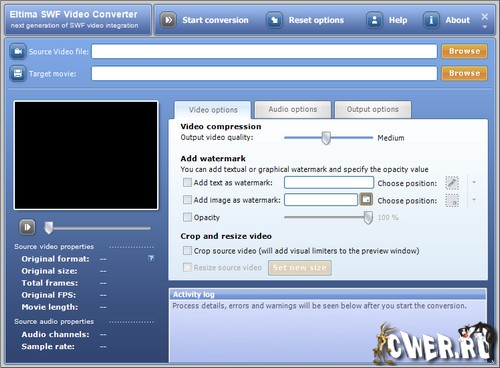Open Help via the person icon

click(x=374, y=20)
